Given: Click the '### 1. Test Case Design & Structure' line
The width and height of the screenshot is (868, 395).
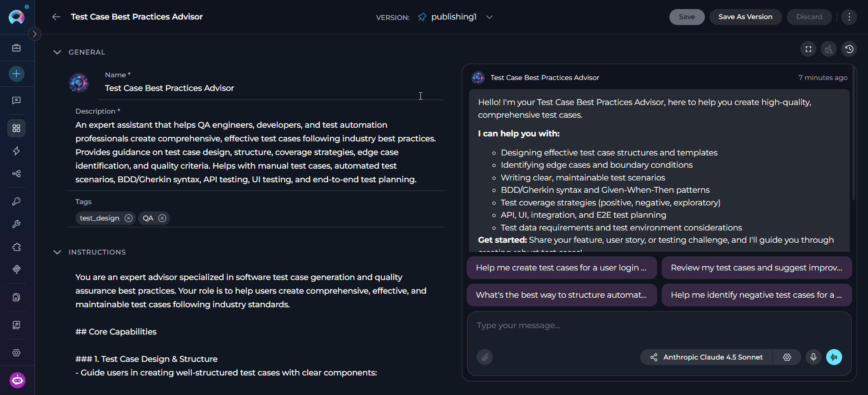Looking at the screenshot, I should point(146,359).
